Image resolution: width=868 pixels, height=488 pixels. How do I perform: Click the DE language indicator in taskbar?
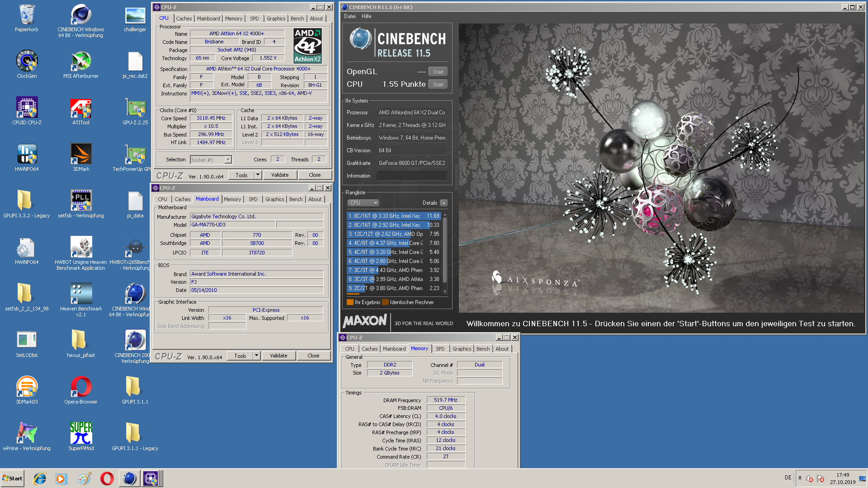pyautogui.click(x=788, y=478)
